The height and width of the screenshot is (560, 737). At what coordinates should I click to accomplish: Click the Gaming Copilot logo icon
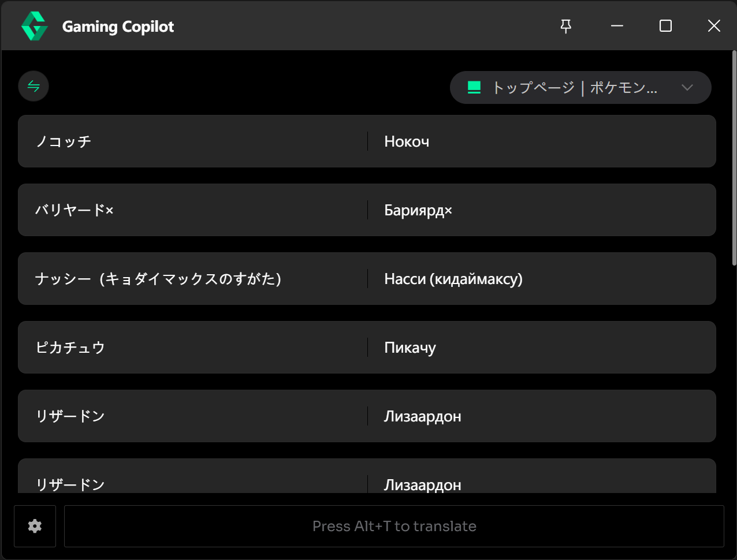[34, 27]
